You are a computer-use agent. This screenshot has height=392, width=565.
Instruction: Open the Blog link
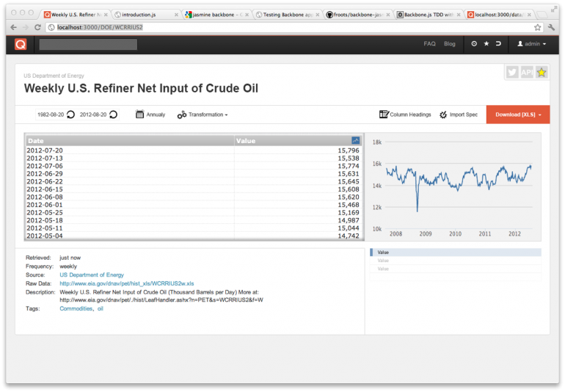(449, 43)
